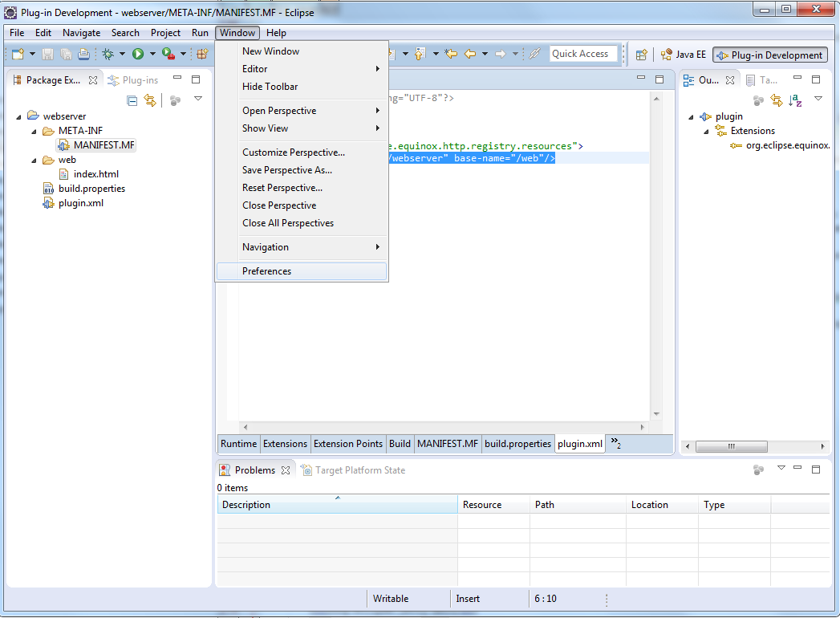
Task: Click the Save floppy disk icon
Action: click(x=47, y=54)
